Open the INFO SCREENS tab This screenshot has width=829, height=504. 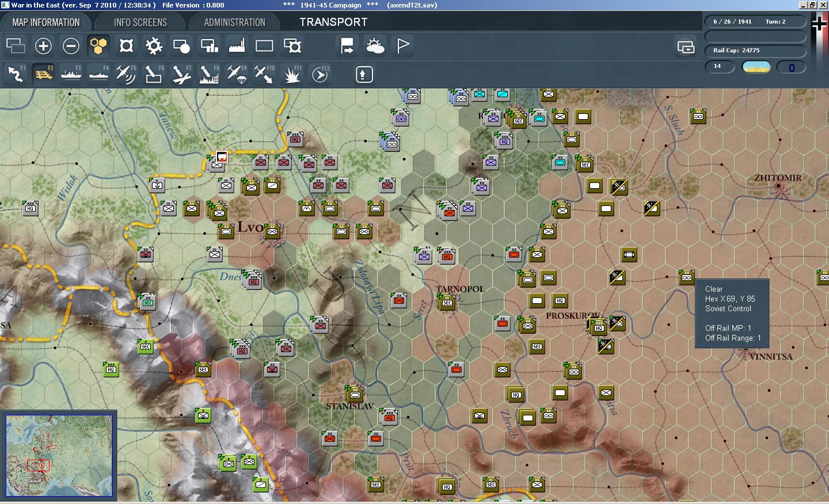[140, 22]
